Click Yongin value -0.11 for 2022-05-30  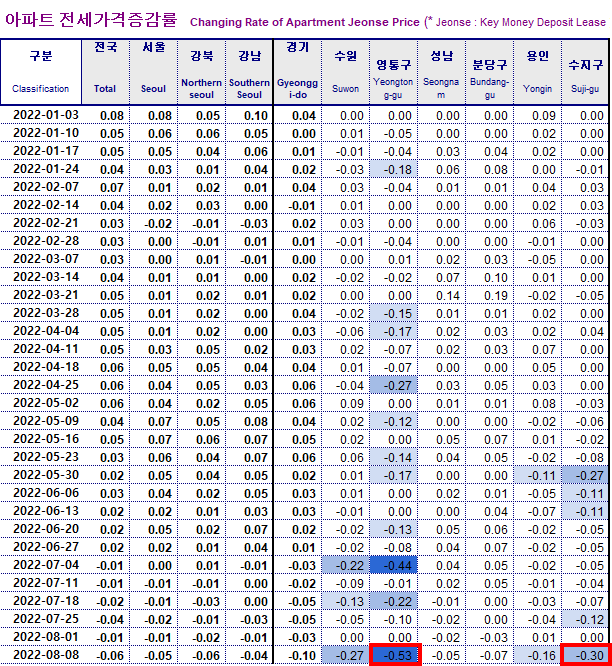[537, 475]
